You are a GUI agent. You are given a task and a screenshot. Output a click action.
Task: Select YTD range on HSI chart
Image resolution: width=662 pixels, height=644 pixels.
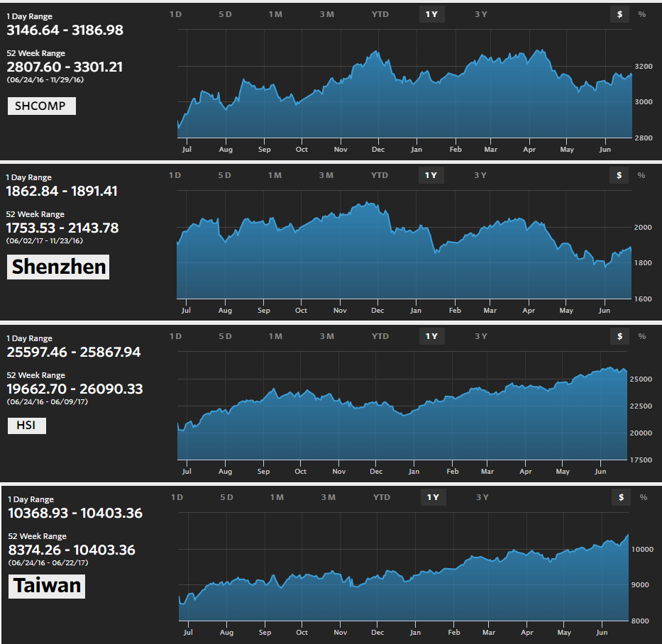(380, 336)
